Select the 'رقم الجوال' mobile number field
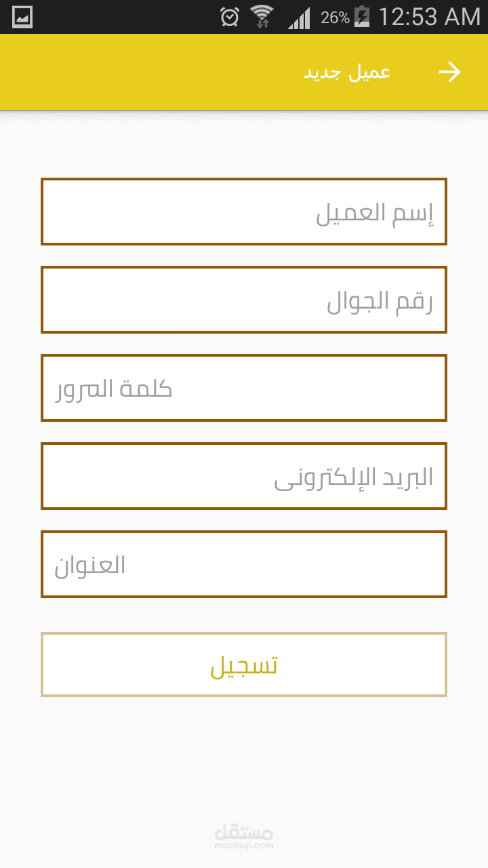The width and height of the screenshot is (488, 868). point(244,300)
